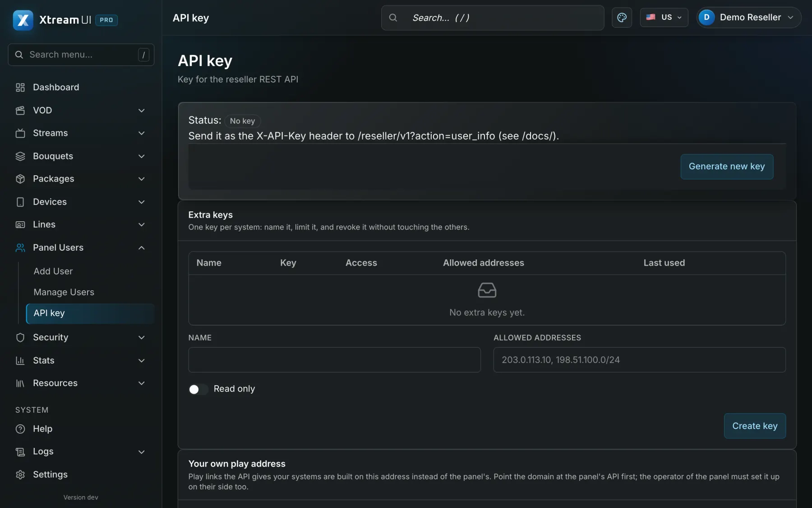812x508 pixels.
Task: Click the top search magnifier icon
Action: click(x=393, y=18)
